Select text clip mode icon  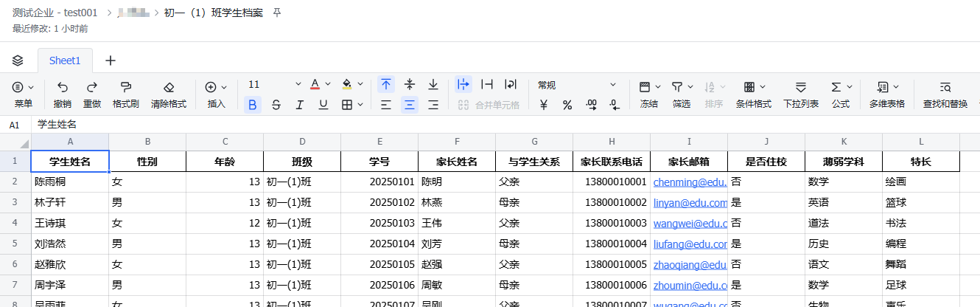[487, 84]
